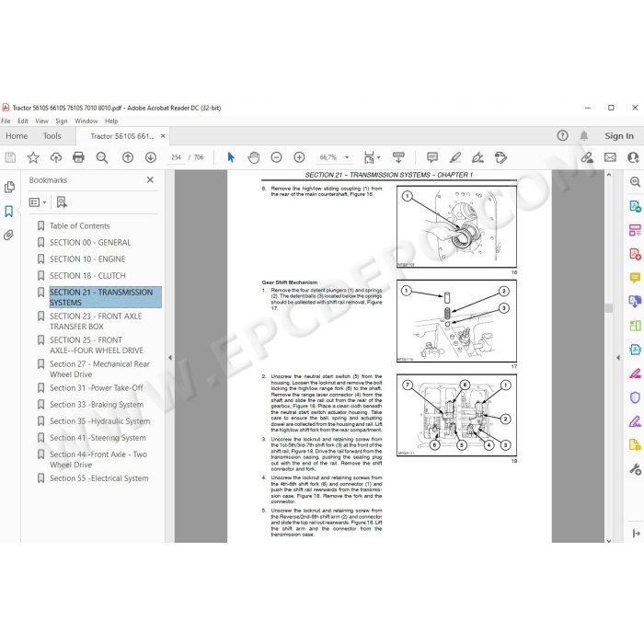This screenshot has height=644, width=644.
Task: Open SECTION 23 - FRONT AXLE TRANSFER BOX
Action: (96, 321)
